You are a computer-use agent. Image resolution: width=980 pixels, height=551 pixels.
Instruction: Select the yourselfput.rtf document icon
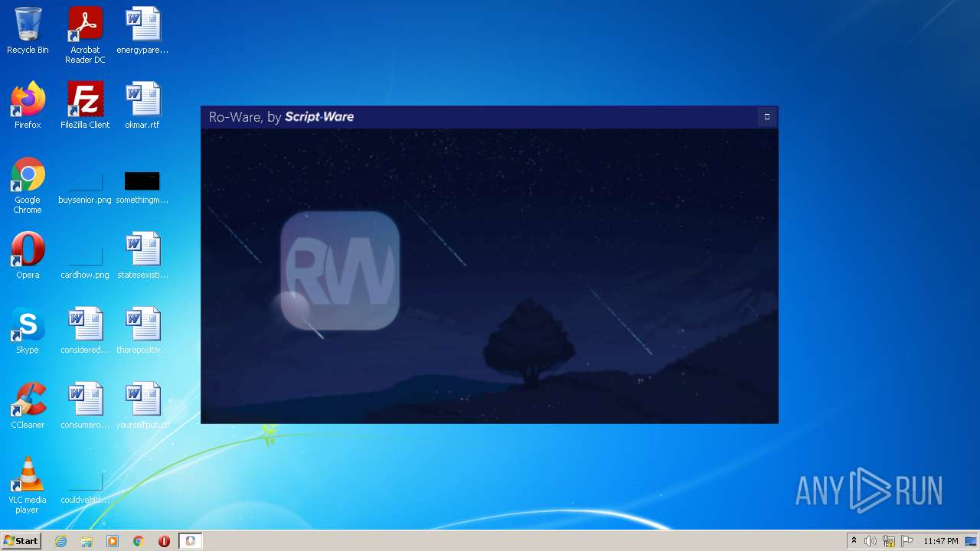[x=142, y=406]
